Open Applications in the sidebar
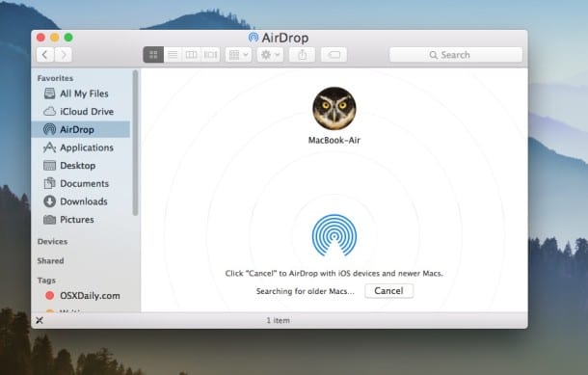 click(81, 147)
